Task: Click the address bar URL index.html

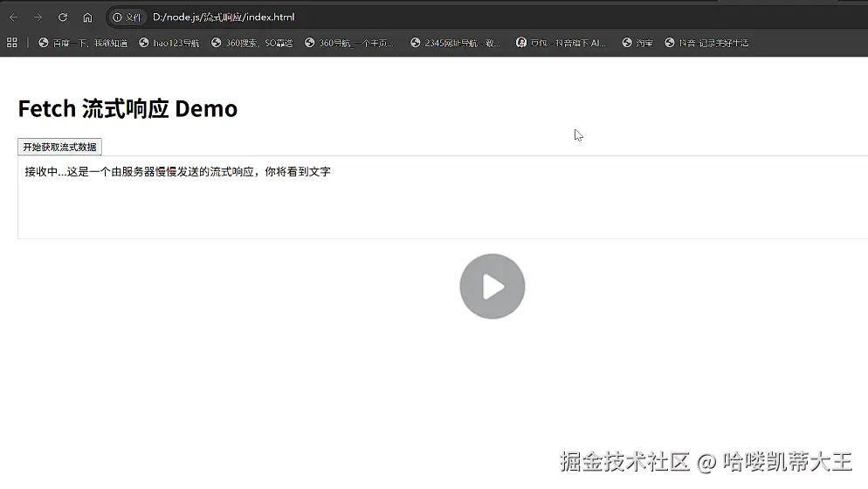Action: (x=224, y=17)
